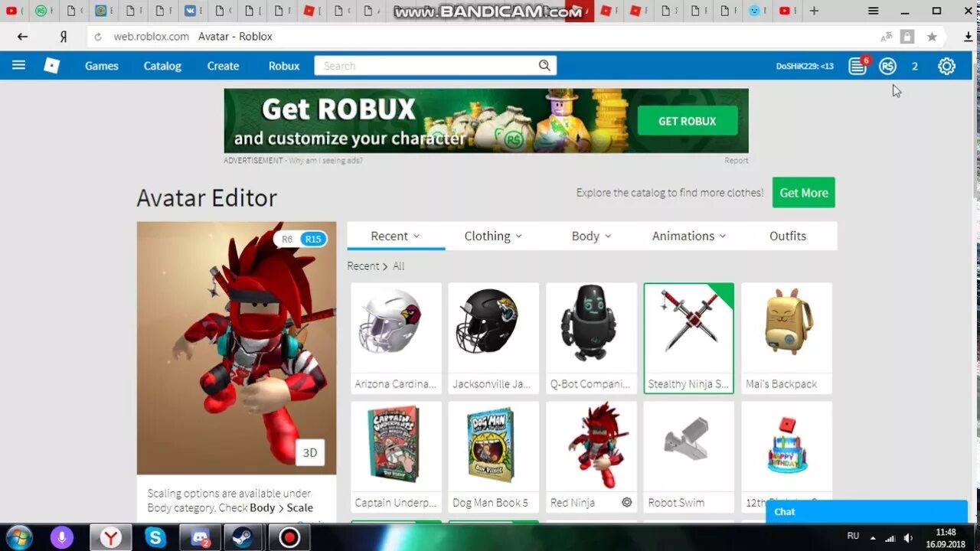This screenshot has height=551, width=980.
Task: Open the settings gear icon
Action: (947, 67)
